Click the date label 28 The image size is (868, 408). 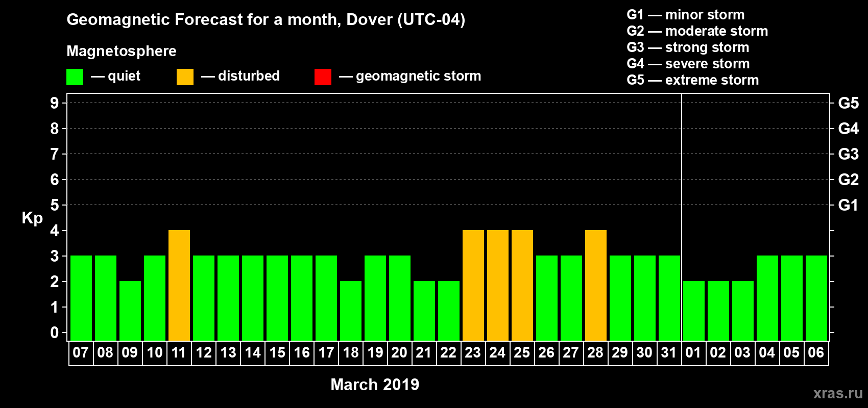(x=595, y=353)
